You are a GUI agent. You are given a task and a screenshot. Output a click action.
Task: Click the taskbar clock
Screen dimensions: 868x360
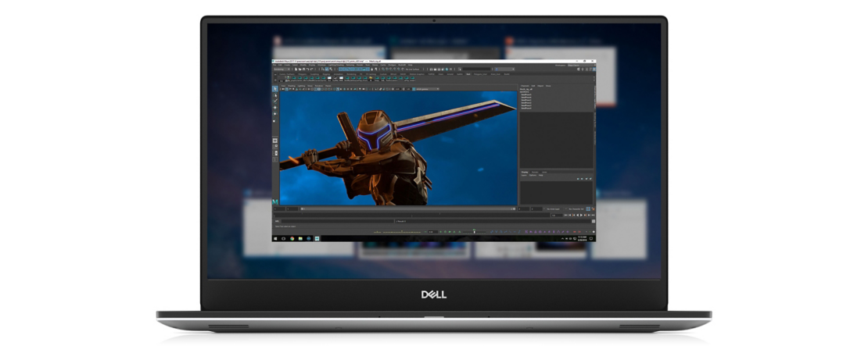click(x=583, y=238)
